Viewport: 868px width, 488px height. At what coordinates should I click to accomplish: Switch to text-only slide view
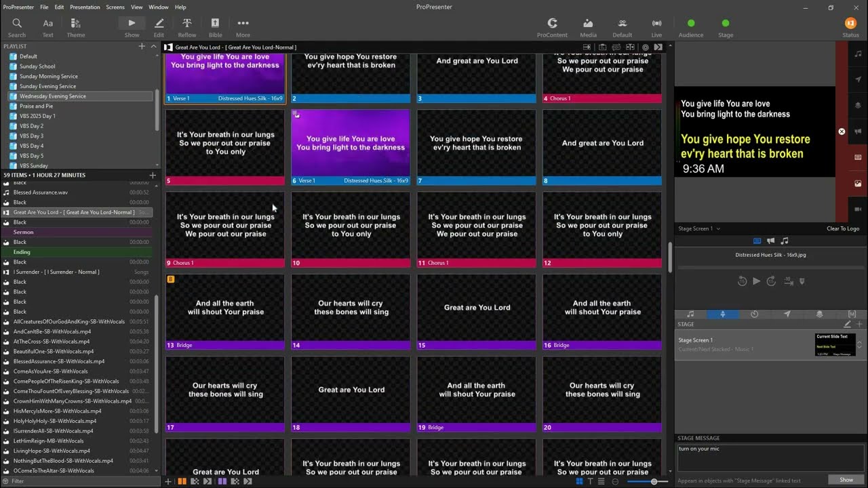point(591,481)
